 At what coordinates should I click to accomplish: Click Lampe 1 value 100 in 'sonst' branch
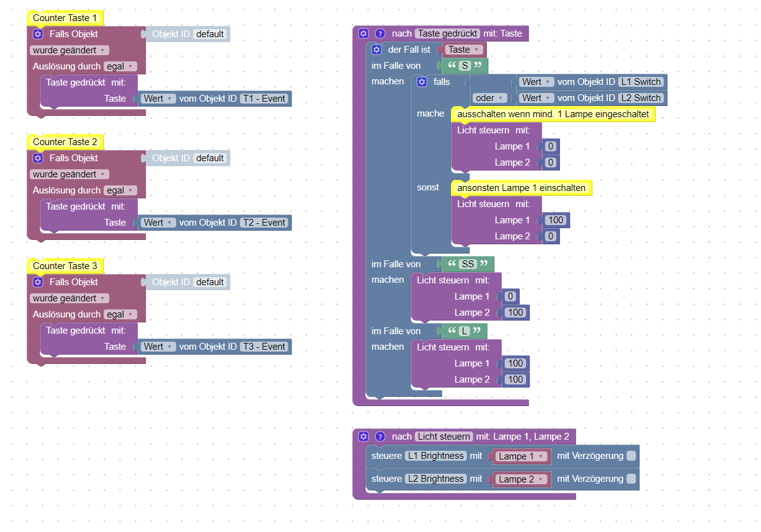[x=556, y=220]
